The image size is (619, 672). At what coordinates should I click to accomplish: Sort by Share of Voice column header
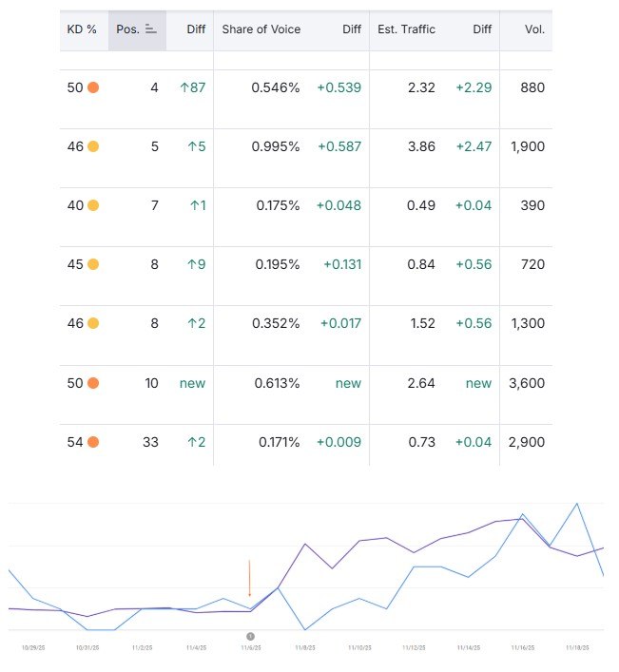coord(261,29)
